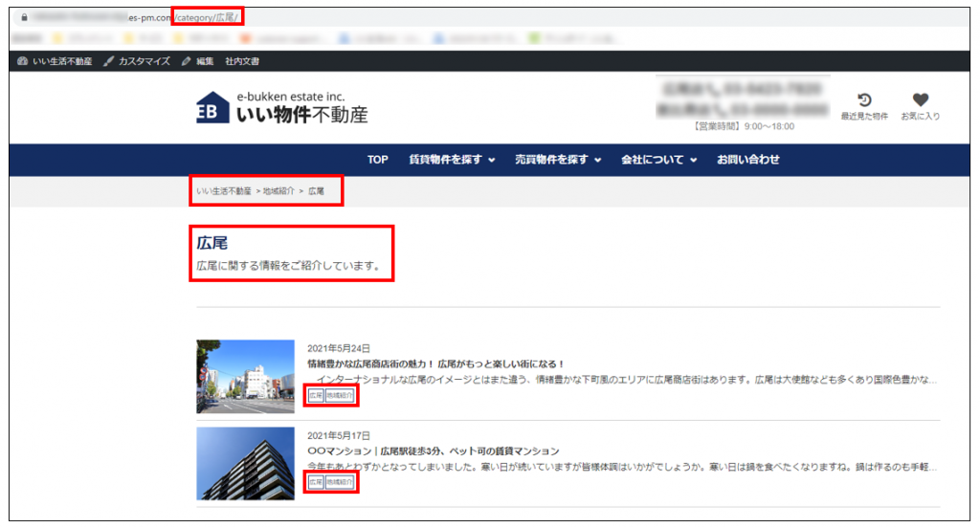Image resolution: width=980 pixels, height=528 pixels.
Task: Expand the 賃貸物件を探す dropdown menu
Action: [452, 160]
